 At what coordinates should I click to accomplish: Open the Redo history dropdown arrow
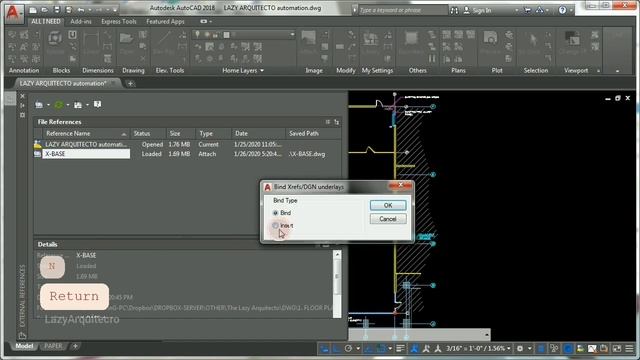(107, 10)
